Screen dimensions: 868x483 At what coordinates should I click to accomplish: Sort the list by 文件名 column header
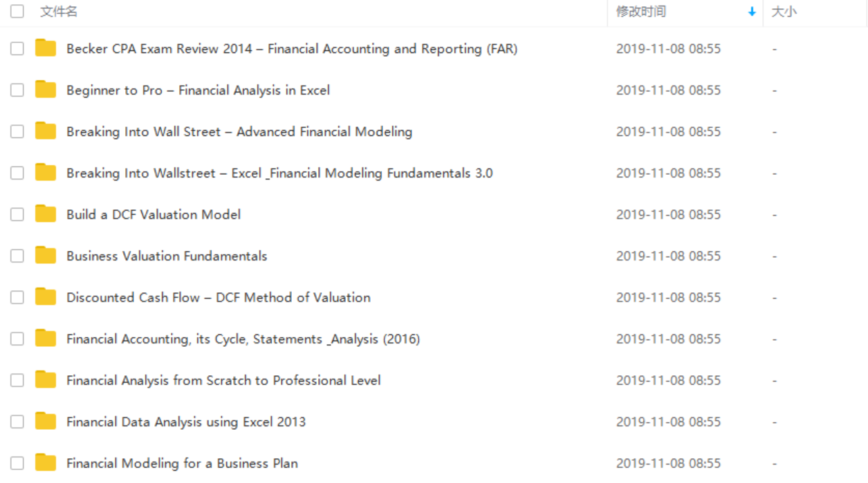(x=59, y=12)
